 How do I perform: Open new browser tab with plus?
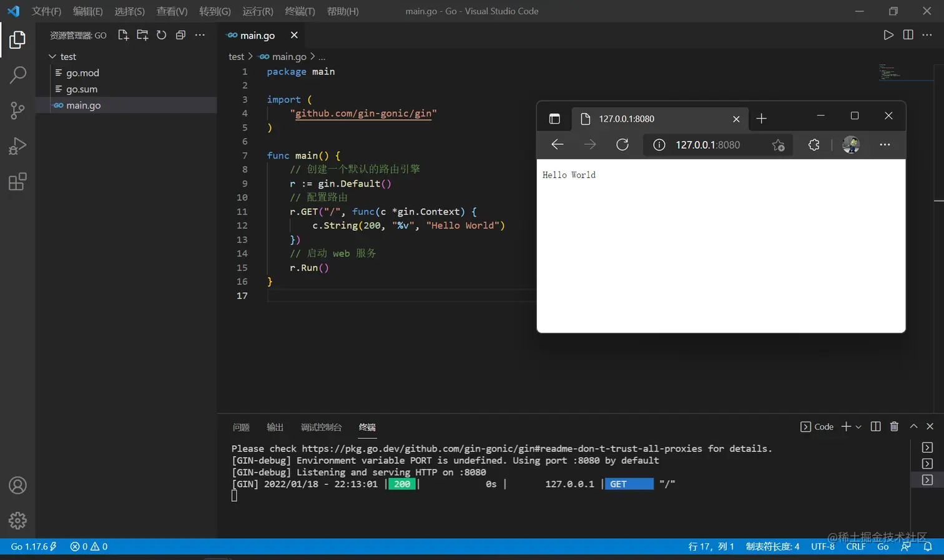tap(761, 119)
